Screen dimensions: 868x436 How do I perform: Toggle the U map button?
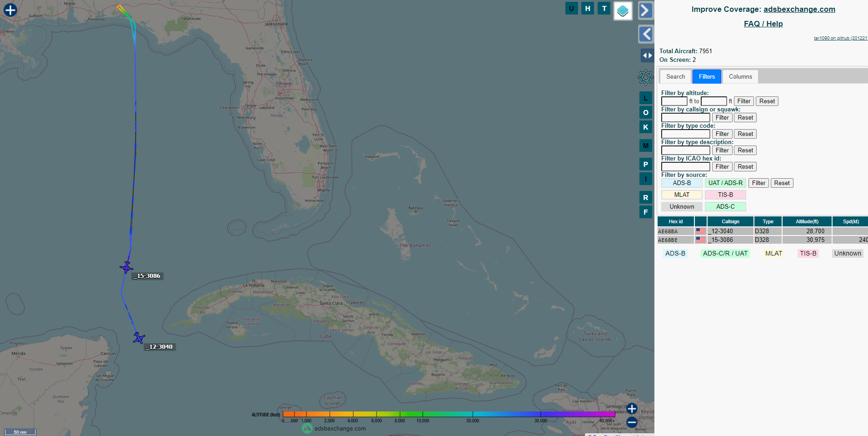coord(572,8)
